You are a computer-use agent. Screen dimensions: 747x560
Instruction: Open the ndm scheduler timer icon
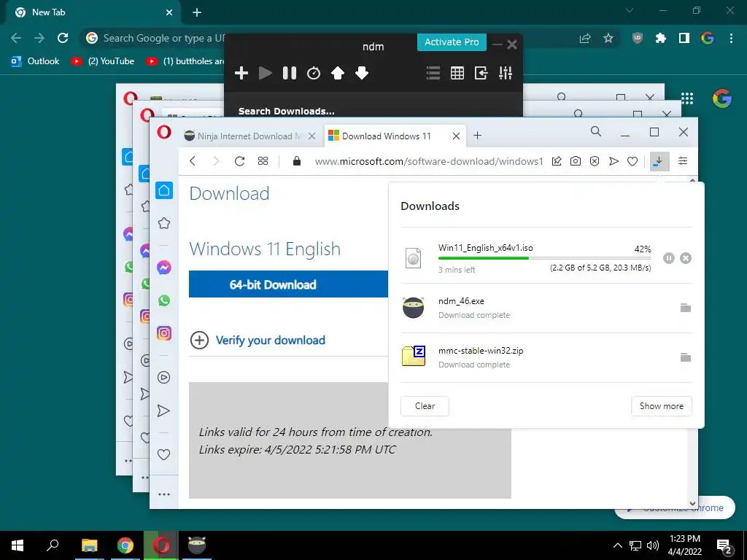pyautogui.click(x=314, y=73)
